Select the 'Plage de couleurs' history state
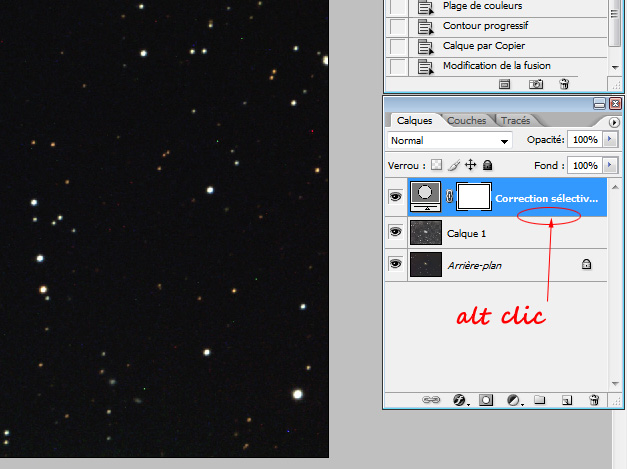 pyautogui.click(x=508, y=8)
